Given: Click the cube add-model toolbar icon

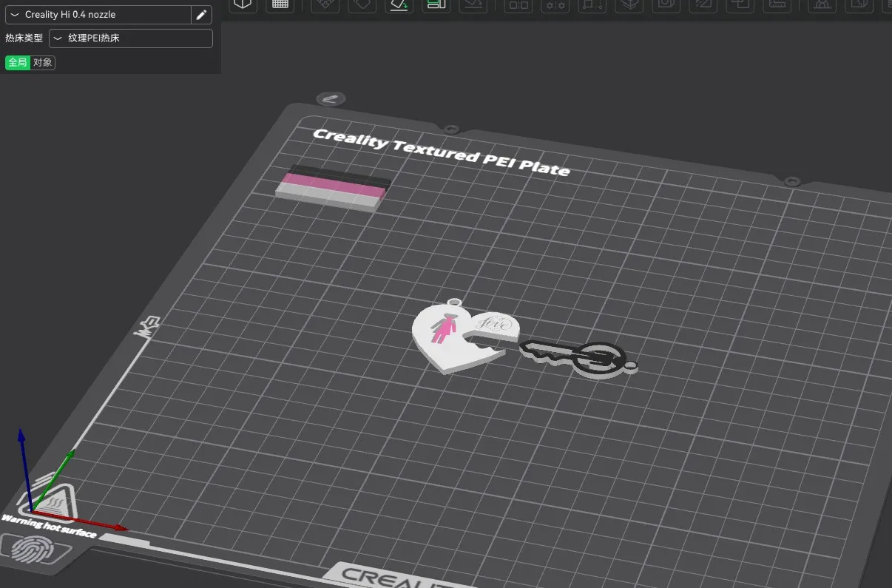Looking at the screenshot, I should (x=243, y=4).
